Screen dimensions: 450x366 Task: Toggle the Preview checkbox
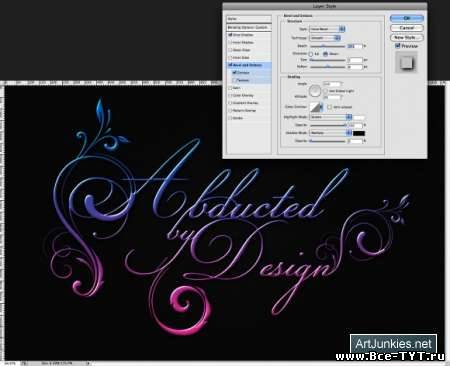(x=398, y=46)
